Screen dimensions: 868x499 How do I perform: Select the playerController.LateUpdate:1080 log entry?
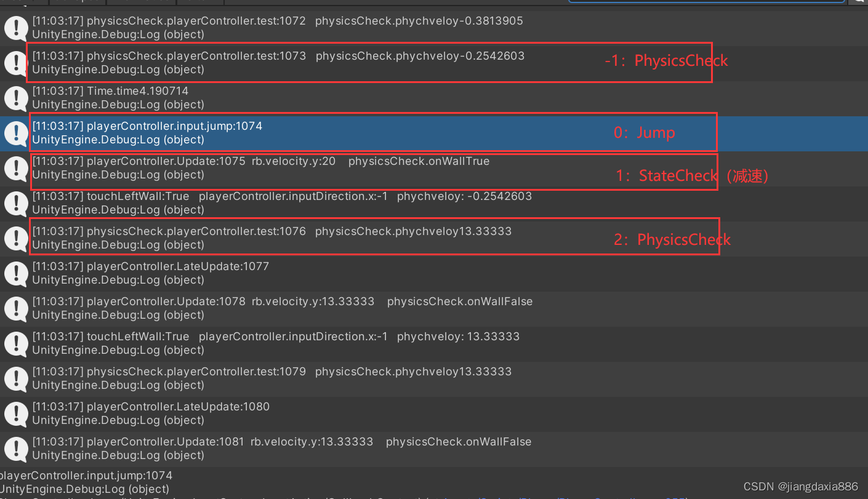[434, 414]
